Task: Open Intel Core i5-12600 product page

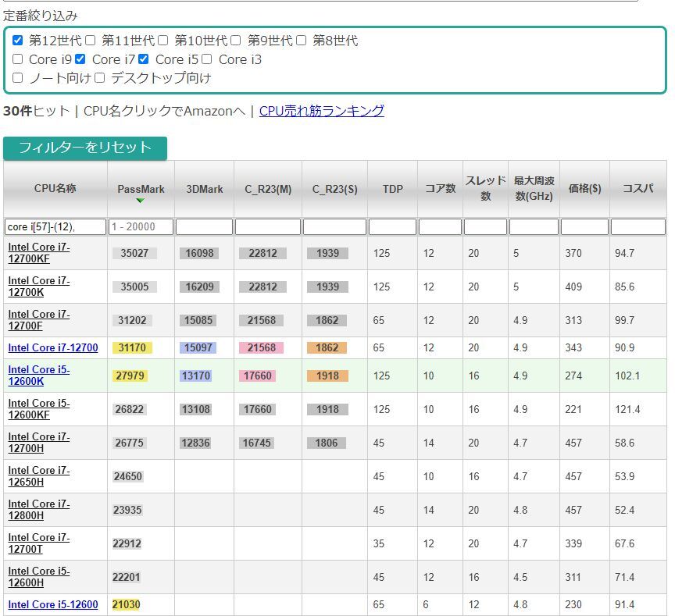Action: pyautogui.click(x=52, y=604)
